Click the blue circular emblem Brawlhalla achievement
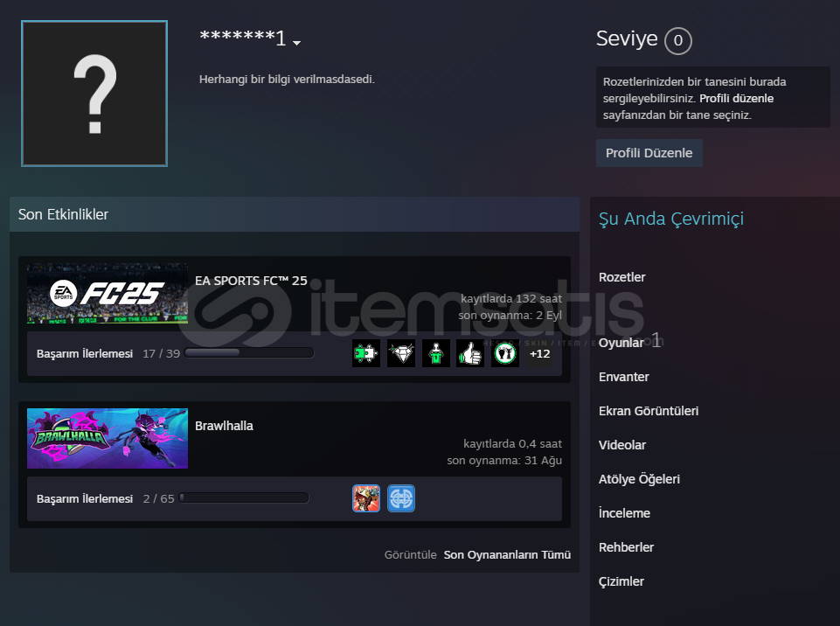Viewport: 840px width, 626px height. click(400, 498)
